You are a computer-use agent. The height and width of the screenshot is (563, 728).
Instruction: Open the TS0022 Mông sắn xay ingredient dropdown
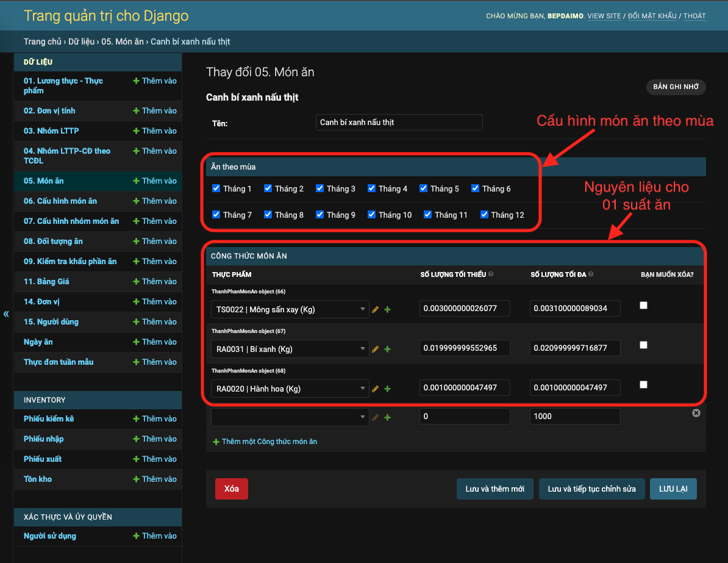290,309
